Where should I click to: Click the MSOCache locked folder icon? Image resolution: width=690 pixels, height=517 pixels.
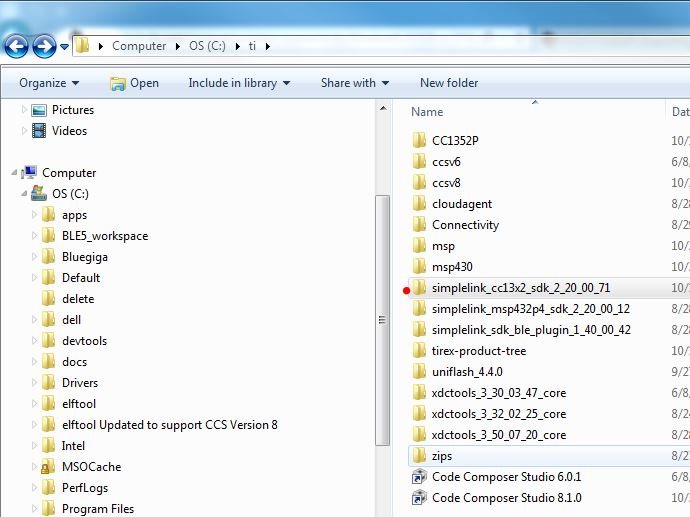[x=48, y=467]
